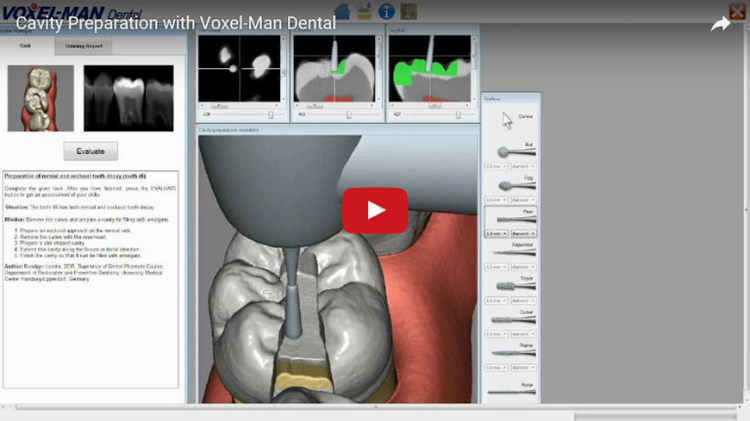Open the Bur material dropdown
This screenshot has width=750, height=421.
(523, 166)
